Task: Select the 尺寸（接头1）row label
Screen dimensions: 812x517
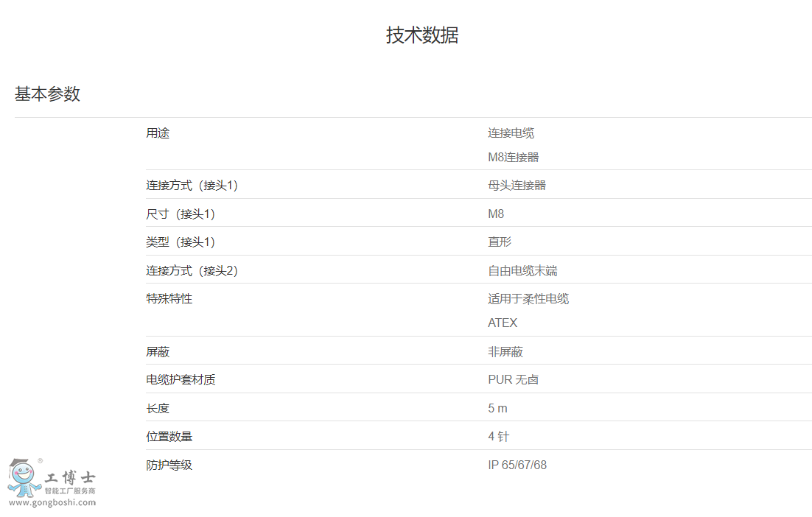Action: (x=181, y=214)
